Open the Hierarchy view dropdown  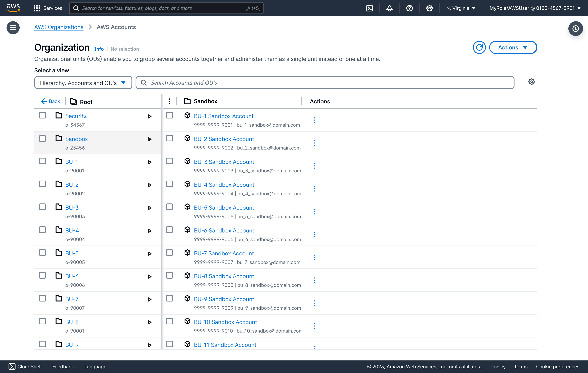[83, 83]
